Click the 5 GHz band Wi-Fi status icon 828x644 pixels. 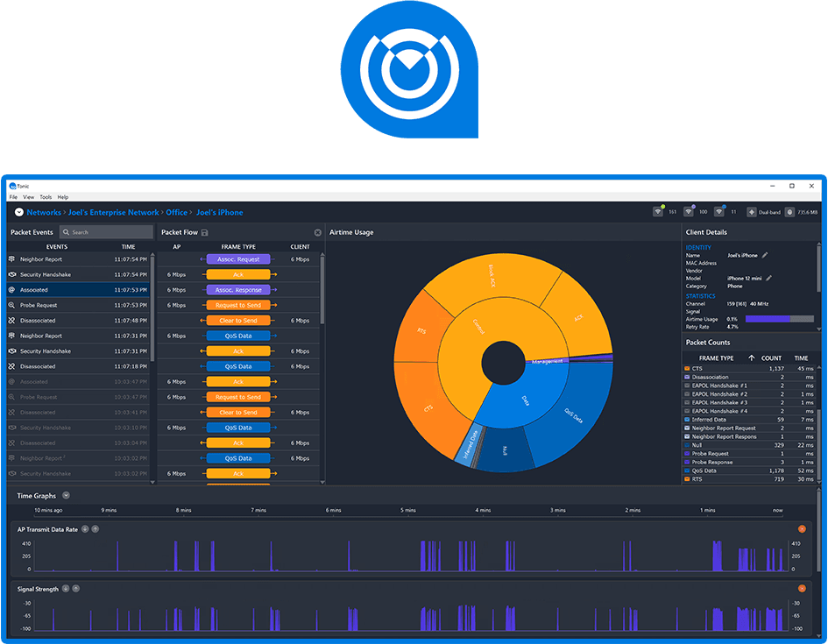pyautogui.click(x=658, y=212)
